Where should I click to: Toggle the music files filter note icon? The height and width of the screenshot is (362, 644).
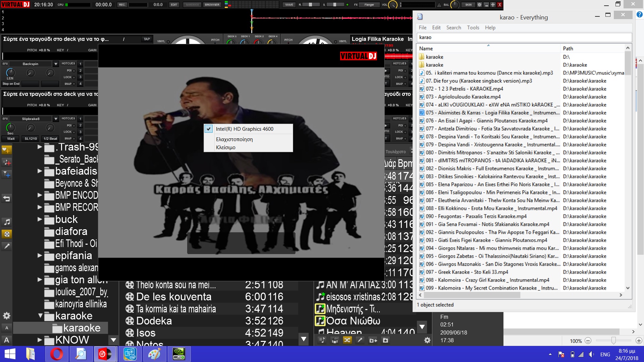click(x=7, y=222)
